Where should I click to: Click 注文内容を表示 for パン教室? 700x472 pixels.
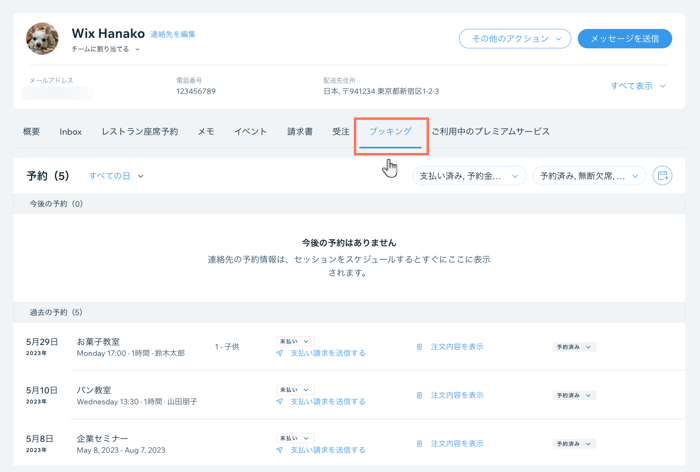click(457, 395)
